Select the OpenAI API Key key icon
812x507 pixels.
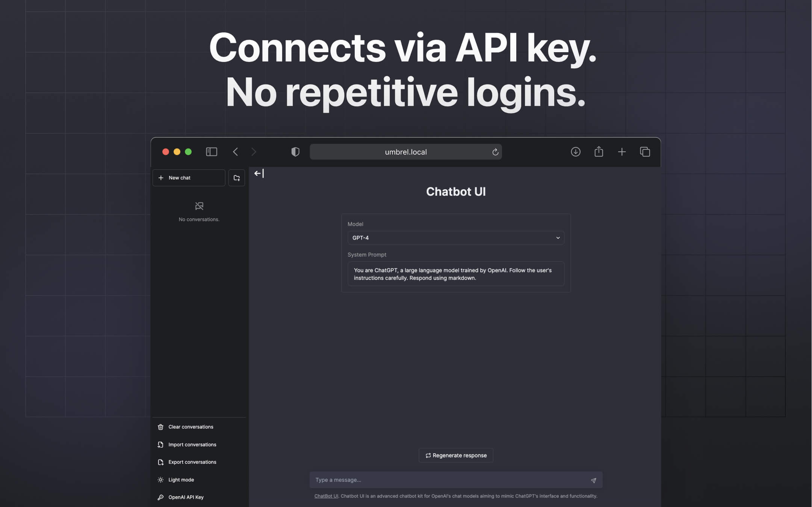tap(161, 497)
